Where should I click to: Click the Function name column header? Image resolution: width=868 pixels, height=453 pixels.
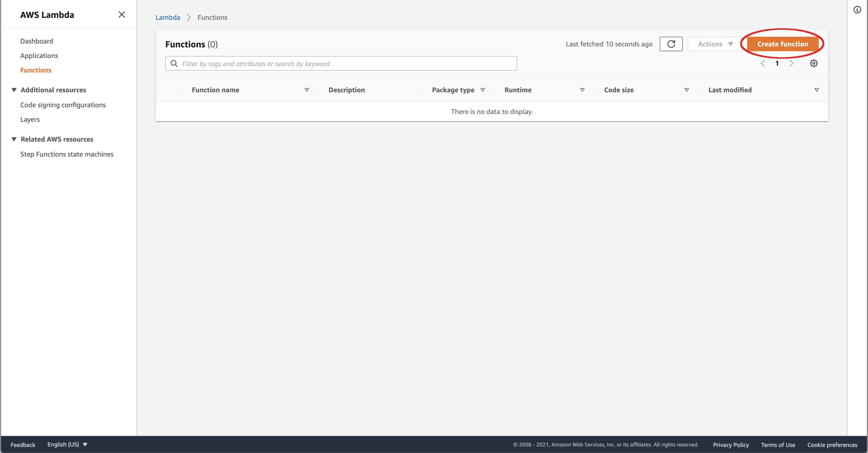pyautogui.click(x=215, y=90)
